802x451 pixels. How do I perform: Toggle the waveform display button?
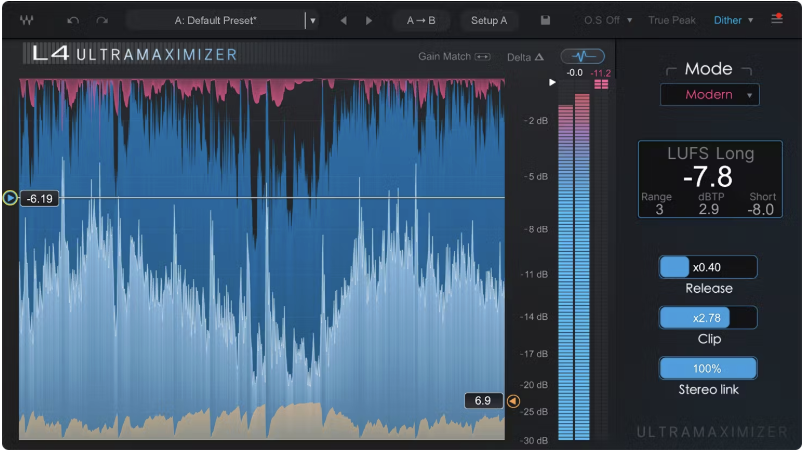click(x=583, y=56)
